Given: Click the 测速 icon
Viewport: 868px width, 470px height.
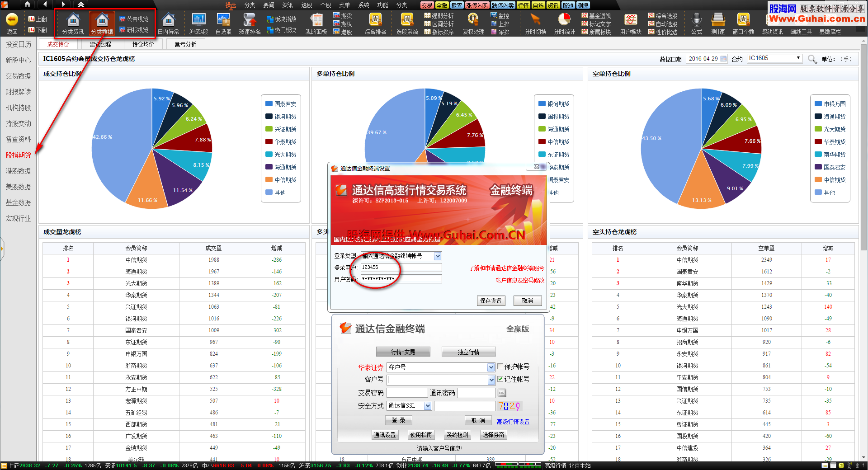Looking at the screenshot, I should click(x=718, y=19).
